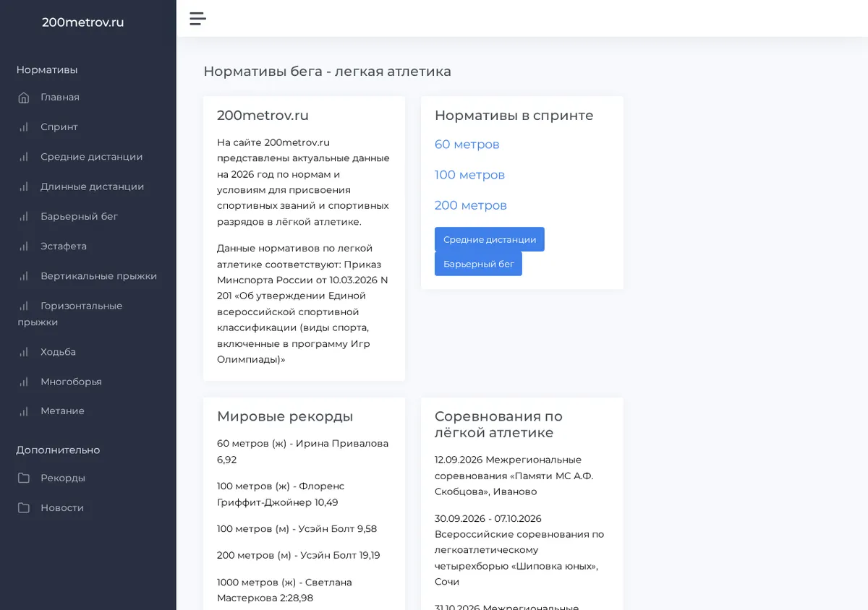Click the chart icon next to Метание
868x610 pixels.
coord(24,411)
